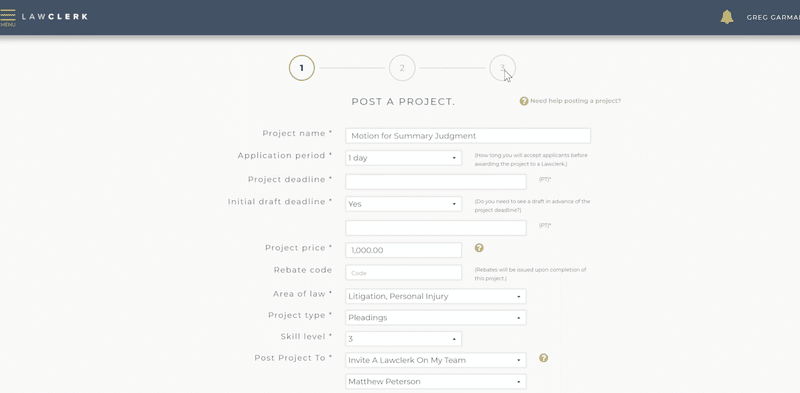The width and height of the screenshot is (800, 393).
Task: Go to step 2 circle
Action: [402, 68]
